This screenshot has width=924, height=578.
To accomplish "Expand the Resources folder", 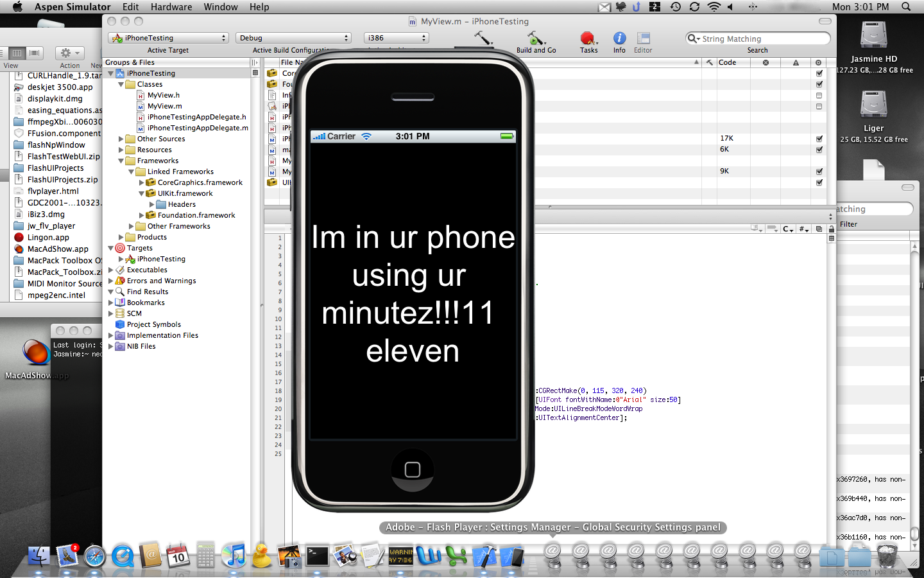I will point(121,150).
